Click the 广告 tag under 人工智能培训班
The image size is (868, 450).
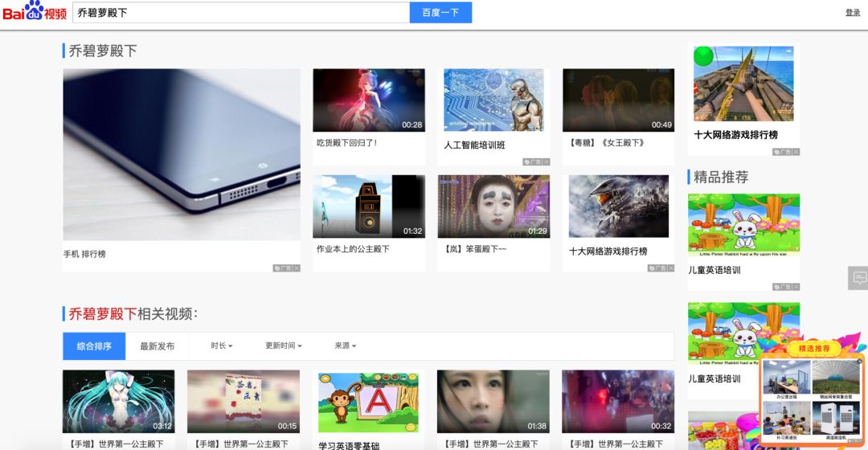tap(533, 162)
